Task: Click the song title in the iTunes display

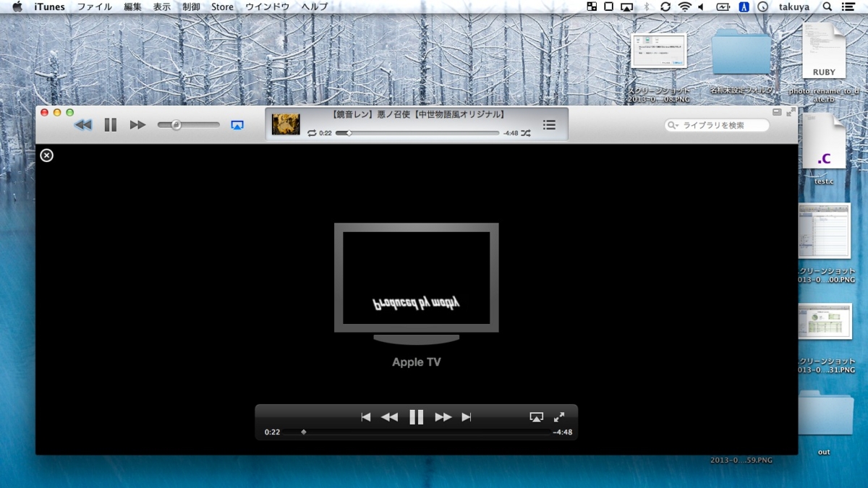Action: [x=417, y=114]
